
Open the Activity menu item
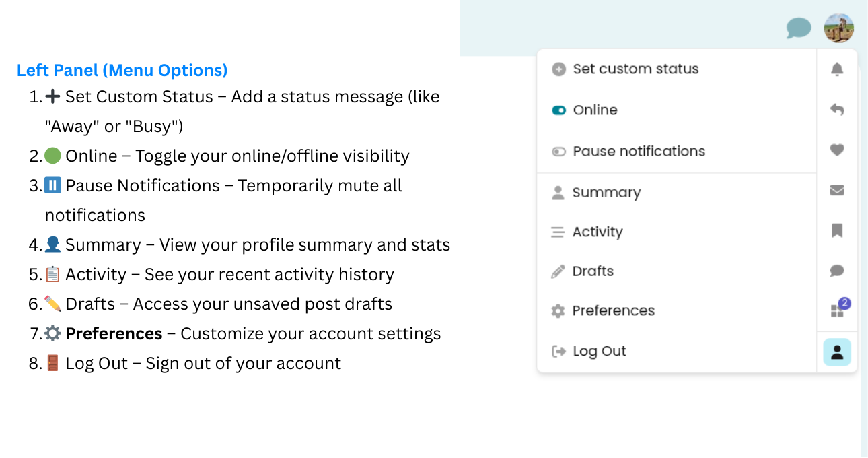click(597, 232)
